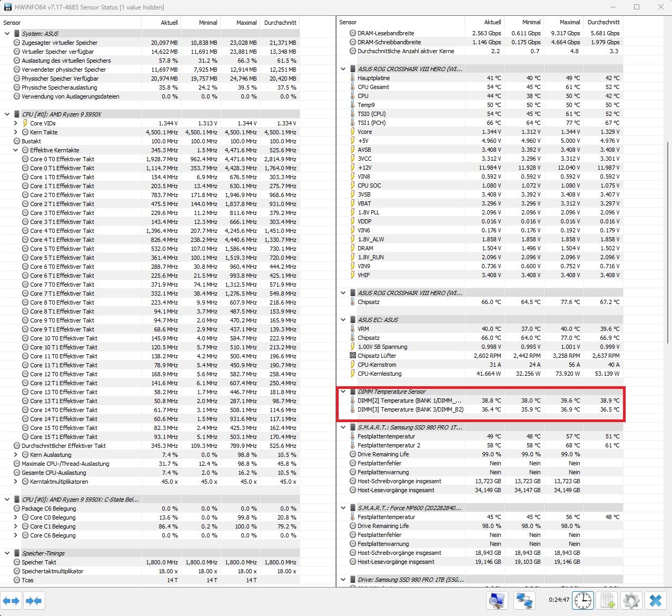Collapse the System: ASUS group
The height and width of the screenshot is (616, 672).
tap(7, 34)
